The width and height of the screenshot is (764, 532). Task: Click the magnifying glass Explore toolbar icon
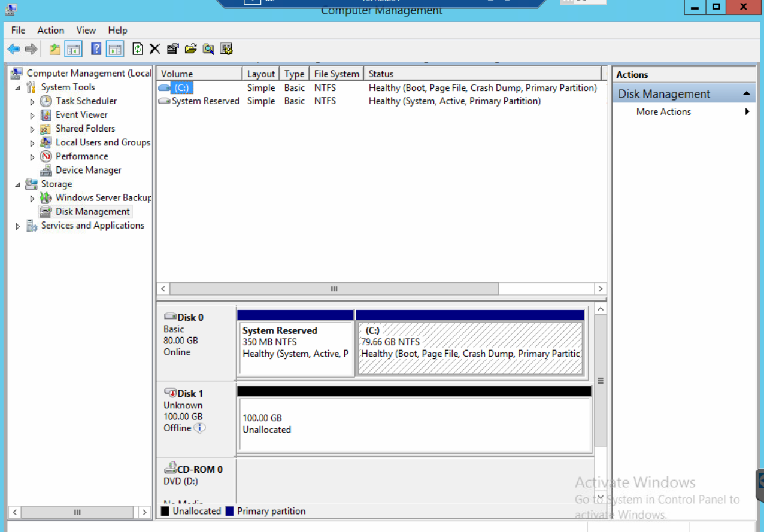(x=208, y=49)
